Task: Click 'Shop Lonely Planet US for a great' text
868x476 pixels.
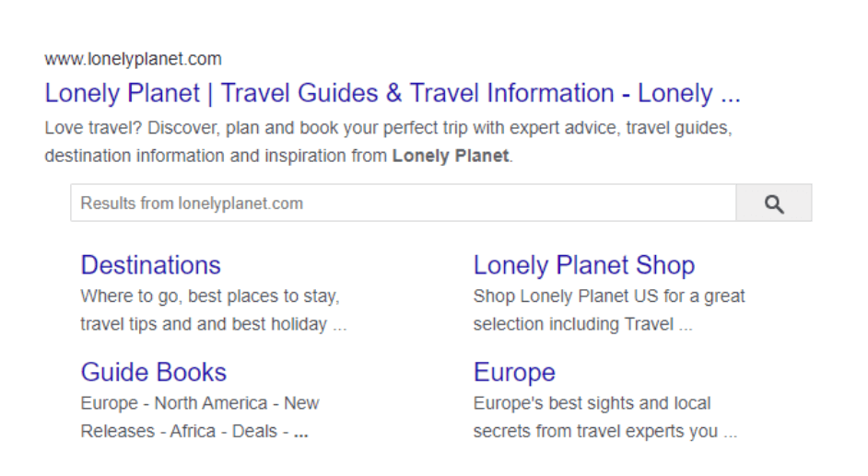Action: (609, 296)
